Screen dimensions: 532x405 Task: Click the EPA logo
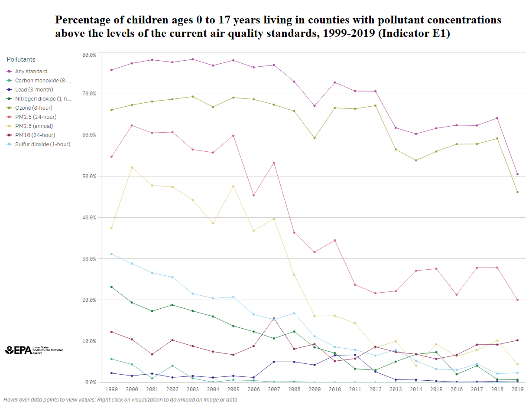(34, 350)
